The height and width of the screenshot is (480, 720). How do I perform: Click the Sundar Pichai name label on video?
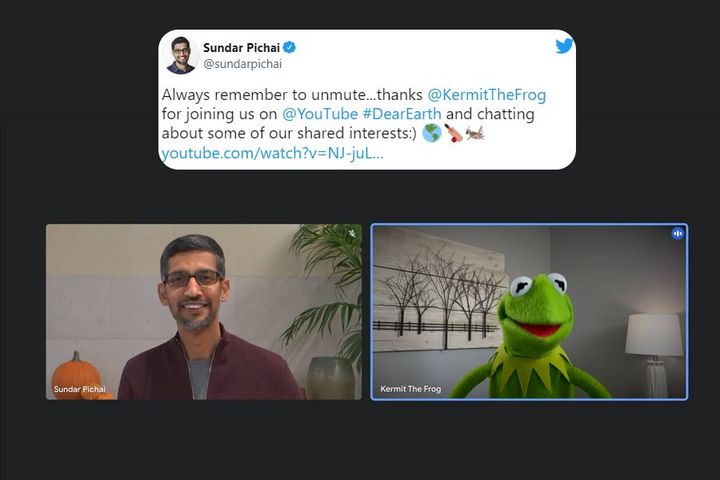click(79, 388)
